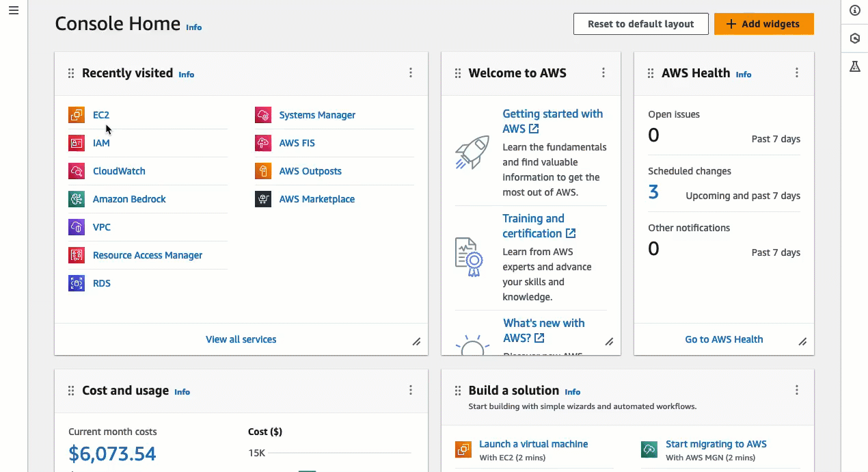This screenshot has width=868, height=472.
Task: Open the hamburger navigation menu
Action: 13,11
